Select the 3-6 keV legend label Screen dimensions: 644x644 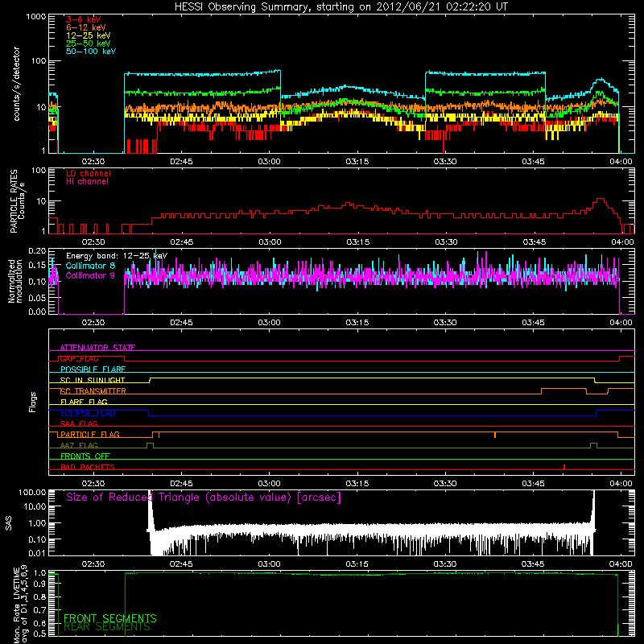(84, 19)
